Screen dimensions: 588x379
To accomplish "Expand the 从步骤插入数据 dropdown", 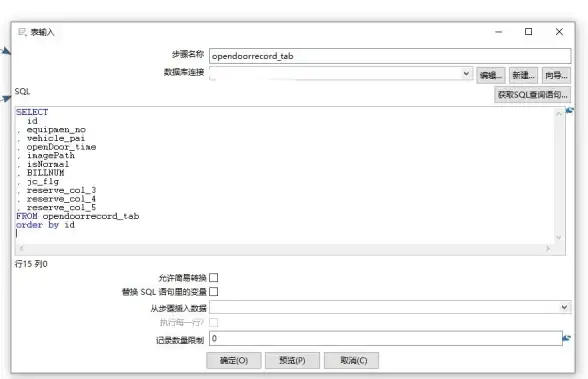I will (564, 307).
